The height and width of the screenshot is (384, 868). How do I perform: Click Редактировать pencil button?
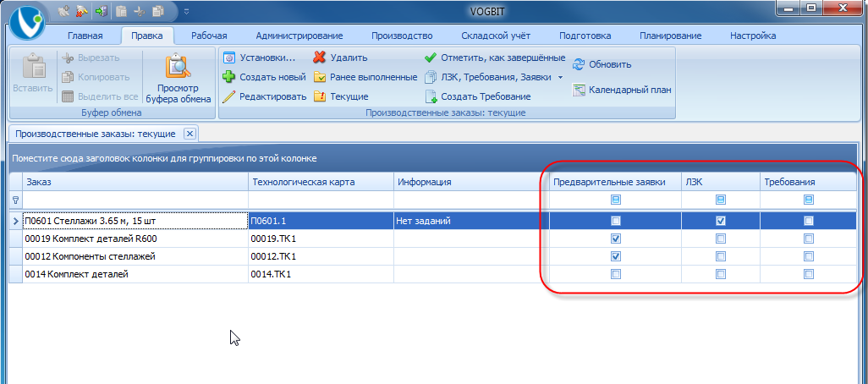pos(264,96)
